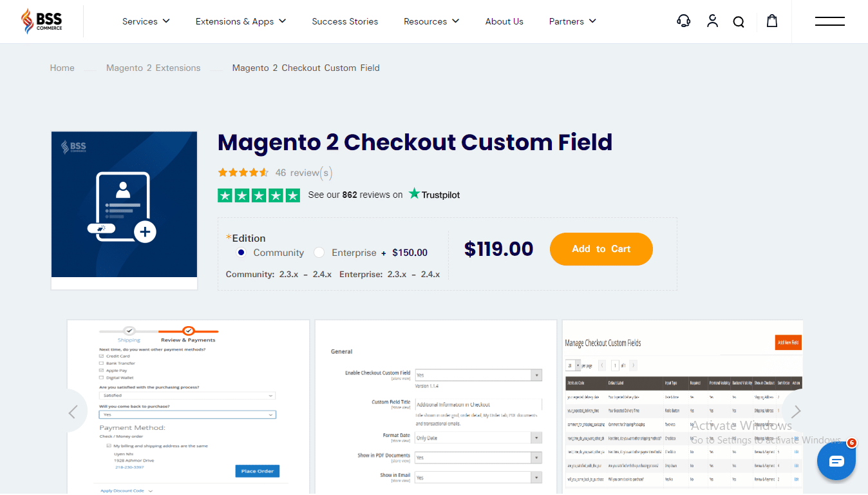
Task: Select the Community edition radio button
Action: [x=241, y=253]
